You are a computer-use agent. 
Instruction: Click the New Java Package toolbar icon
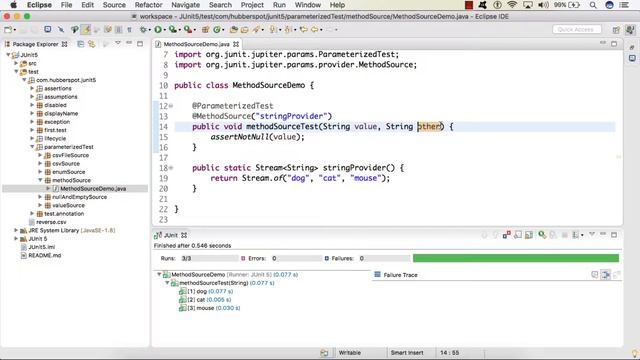point(205,29)
